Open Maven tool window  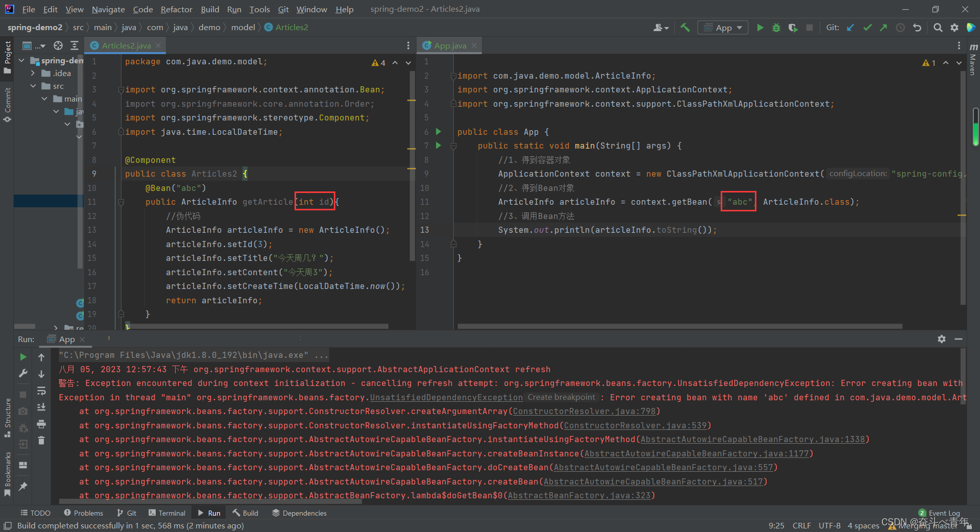tap(973, 60)
